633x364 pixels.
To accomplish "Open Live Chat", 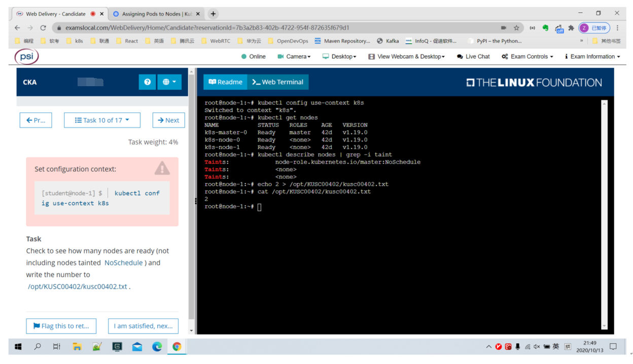I will [x=473, y=56].
